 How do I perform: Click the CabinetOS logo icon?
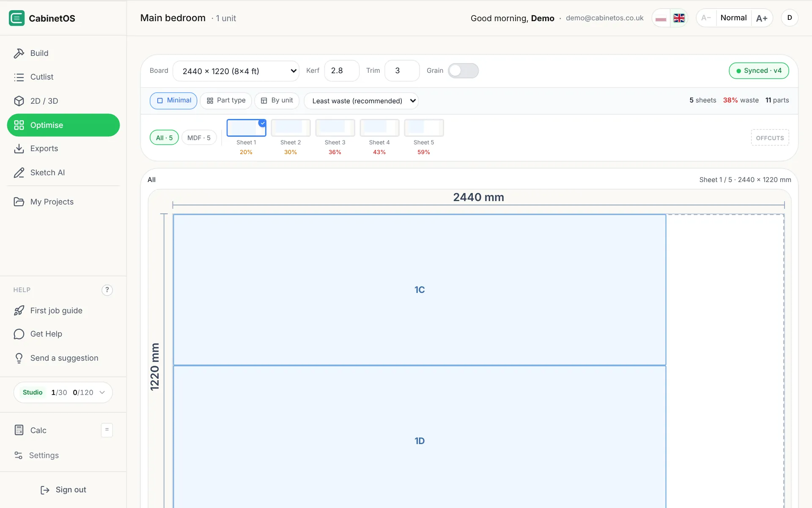[17, 18]
